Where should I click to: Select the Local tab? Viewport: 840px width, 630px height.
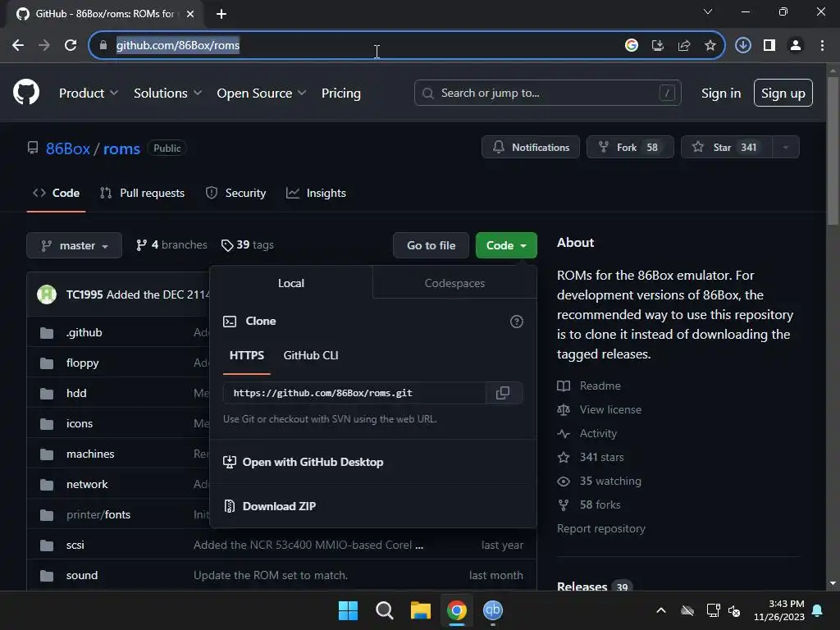tap(291, 283)
